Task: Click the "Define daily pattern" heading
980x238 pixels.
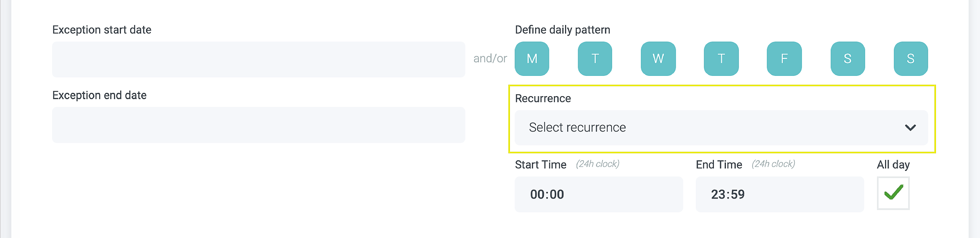Action: click(562, 30)
